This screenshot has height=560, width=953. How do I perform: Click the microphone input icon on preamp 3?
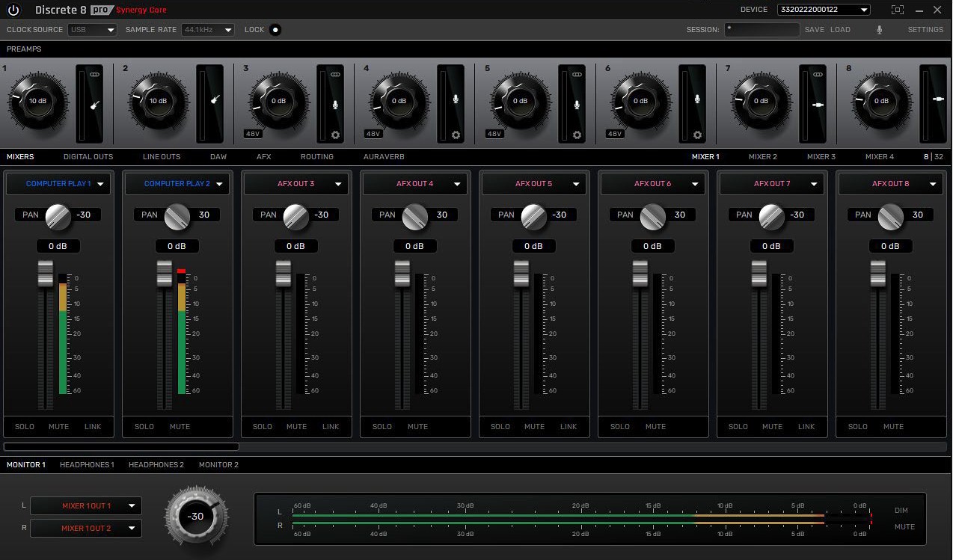pyautogui.click(x=335, y=105)
